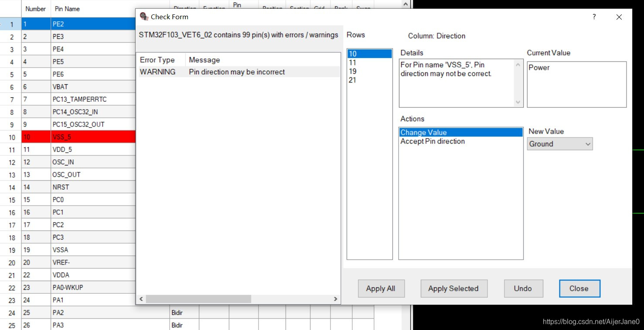Click the Apply All button
The image size is (644, 330).
coord(381,289)
